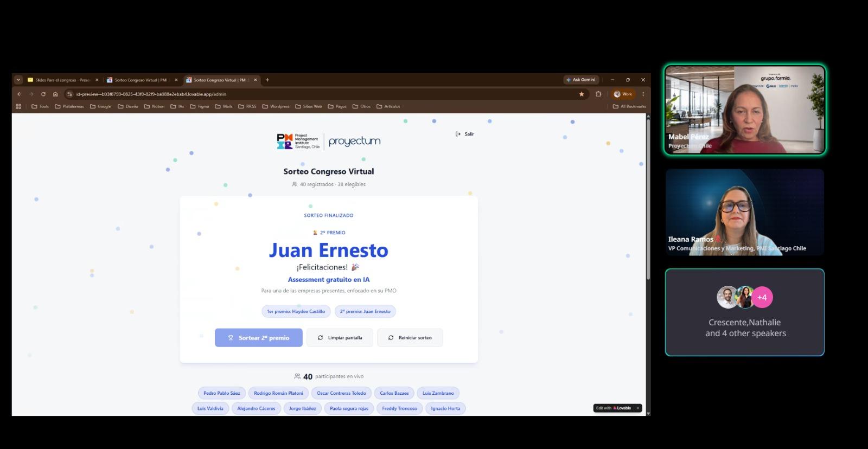Open the Chrome three-dot menu
This screenshot has width=868, height=449.
[643, 94]
